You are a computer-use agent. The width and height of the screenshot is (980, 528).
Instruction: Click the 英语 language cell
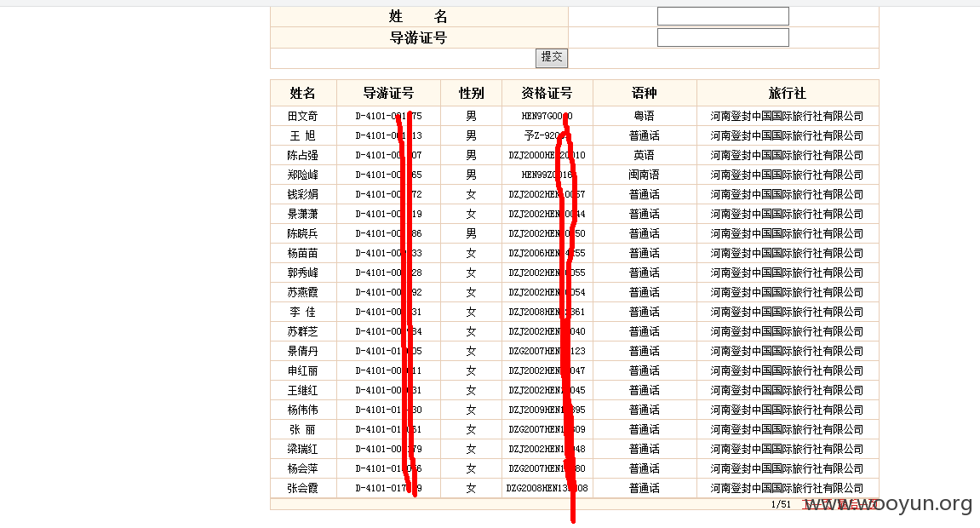(x=645, y=155)
